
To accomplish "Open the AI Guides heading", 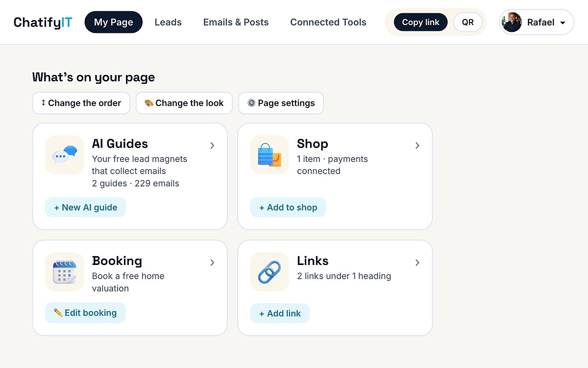I will [x=120, y=144].
